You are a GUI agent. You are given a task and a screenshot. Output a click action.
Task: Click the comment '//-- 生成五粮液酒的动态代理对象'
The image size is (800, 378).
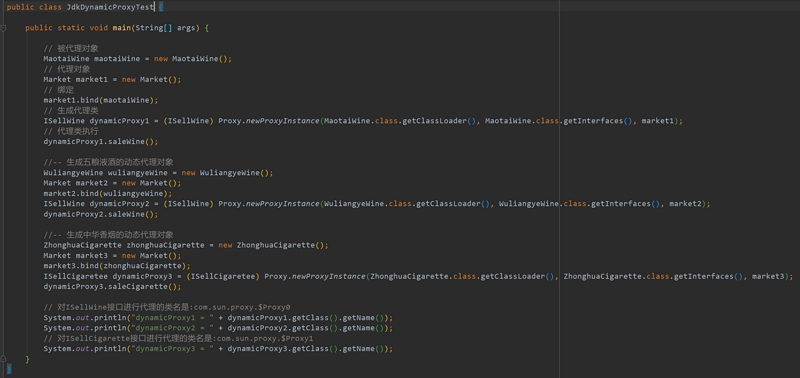tap(108, 162)
